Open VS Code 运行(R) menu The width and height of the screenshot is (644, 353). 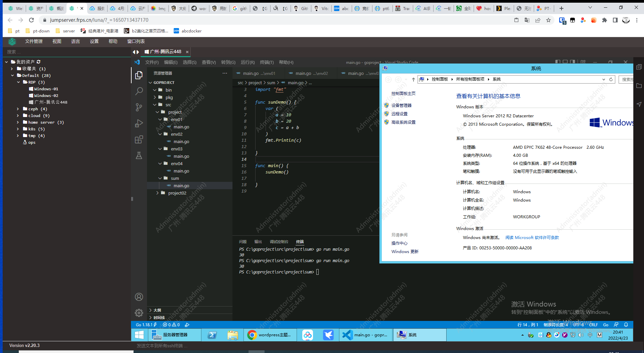[x=248, y=62]
